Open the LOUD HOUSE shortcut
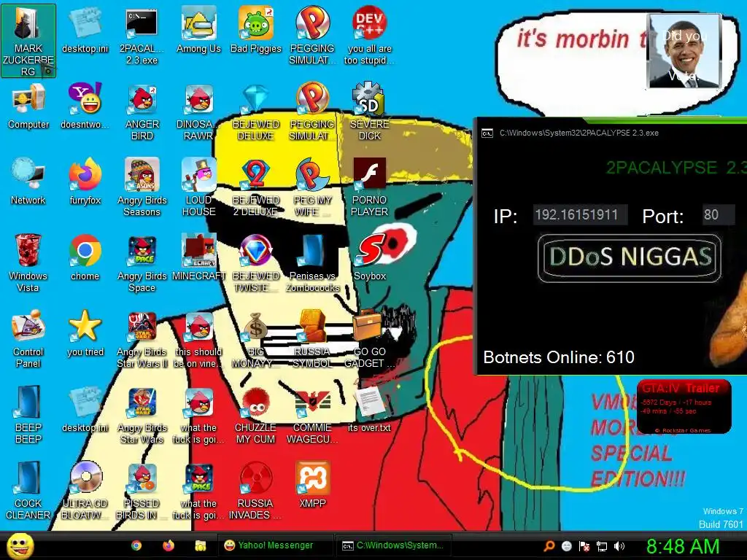 click(198, 188)
